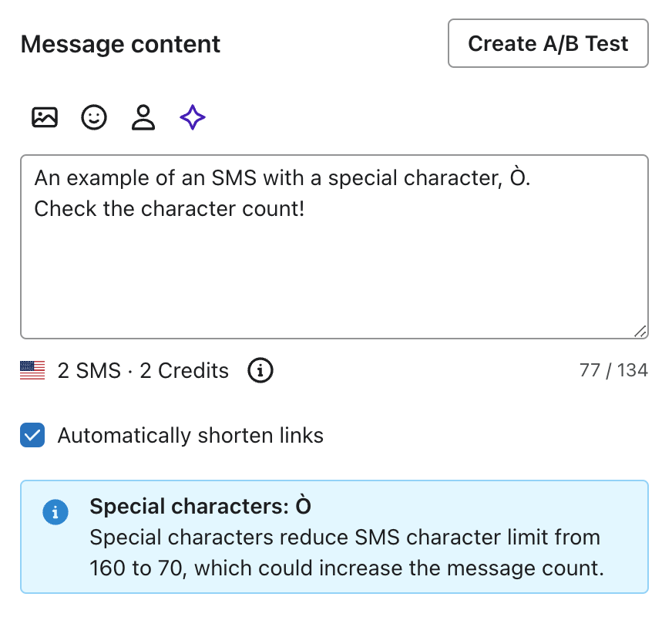
Task: Click the special characters warning description text
Action: point(345,554)
